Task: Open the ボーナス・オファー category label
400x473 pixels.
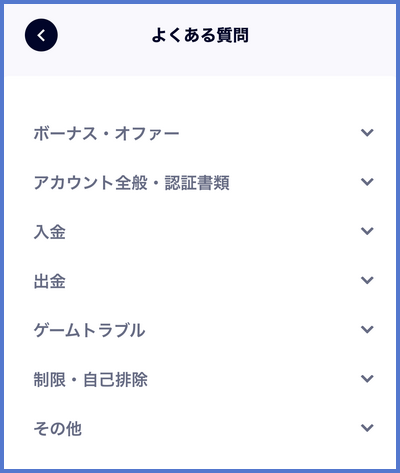Action: 106,133
